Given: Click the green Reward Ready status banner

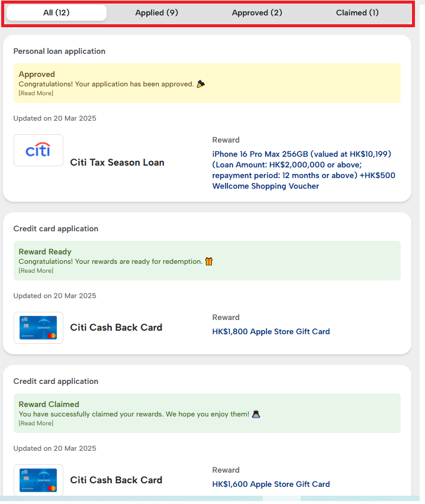Looking at the screenshot, I should pyautogui.click(x=207, y=261).
